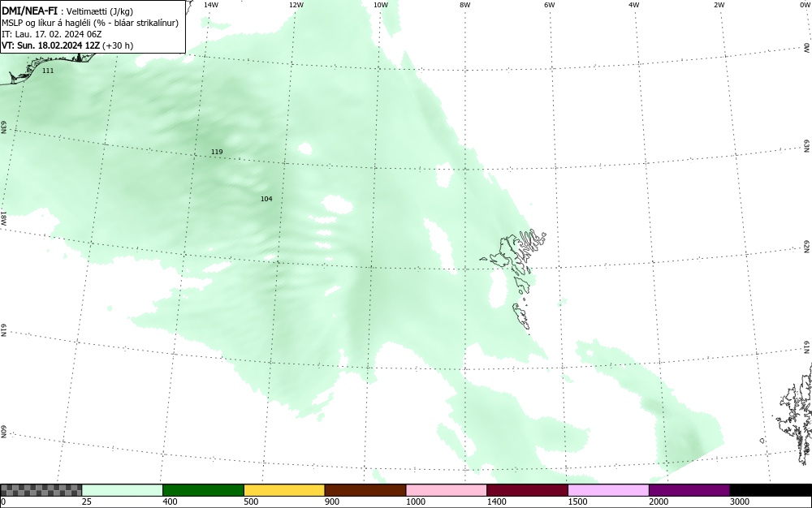Viewport: 812px width, 508px height.
Task: Click the 12W longitude label
Action: tap(296, 5)
